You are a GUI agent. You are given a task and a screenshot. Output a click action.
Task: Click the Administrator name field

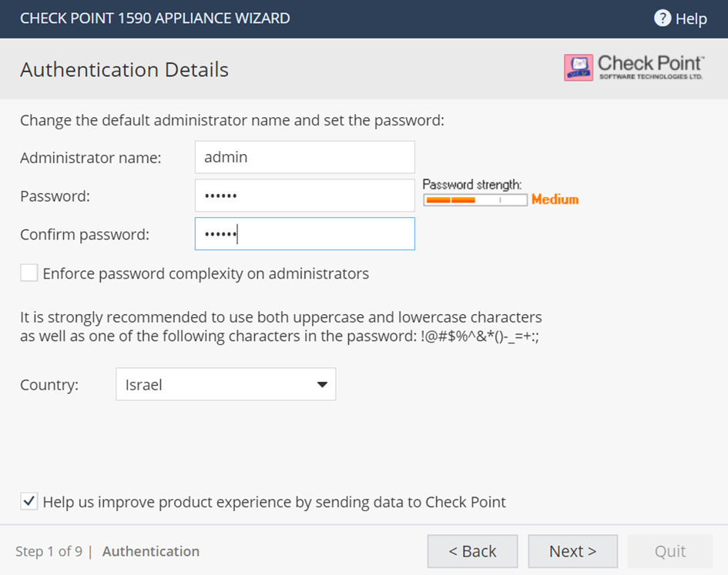tap(304, 157)
